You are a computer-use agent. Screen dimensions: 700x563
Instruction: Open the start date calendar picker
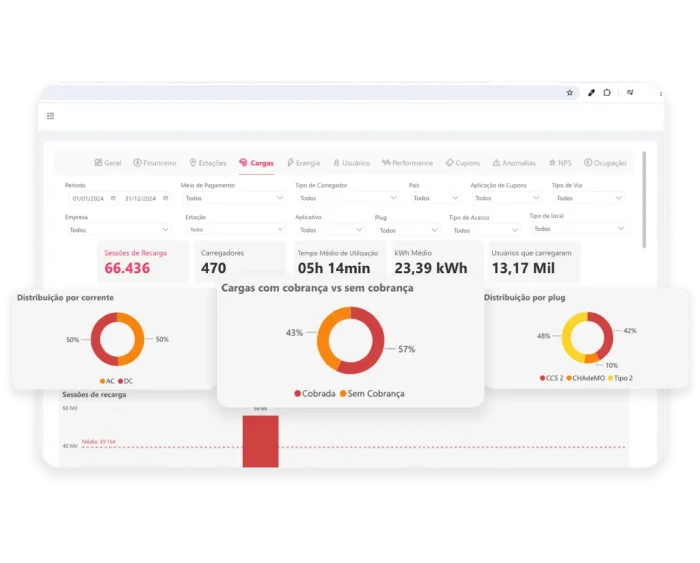(113, 198)
